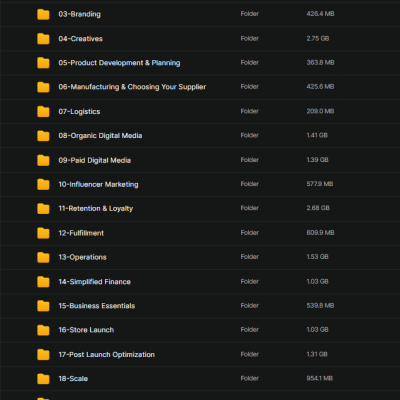Select the 18-Scale folder name
This screenshot has height=400, width=400.
(x=73, y=379)
